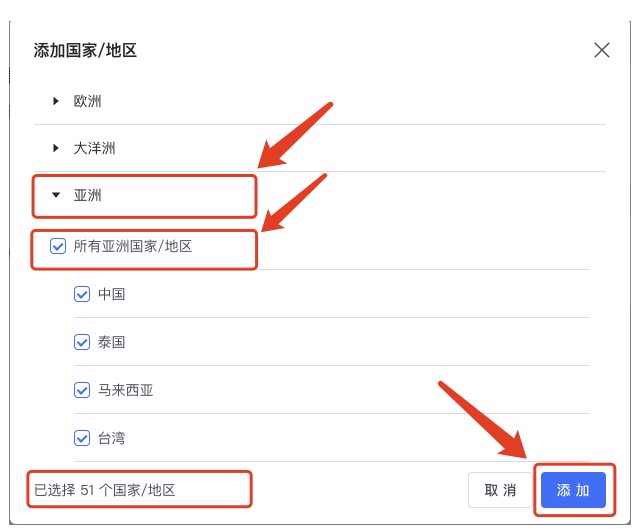
Task: Click the 马来西亚 country label
Action: pos(126,390)
